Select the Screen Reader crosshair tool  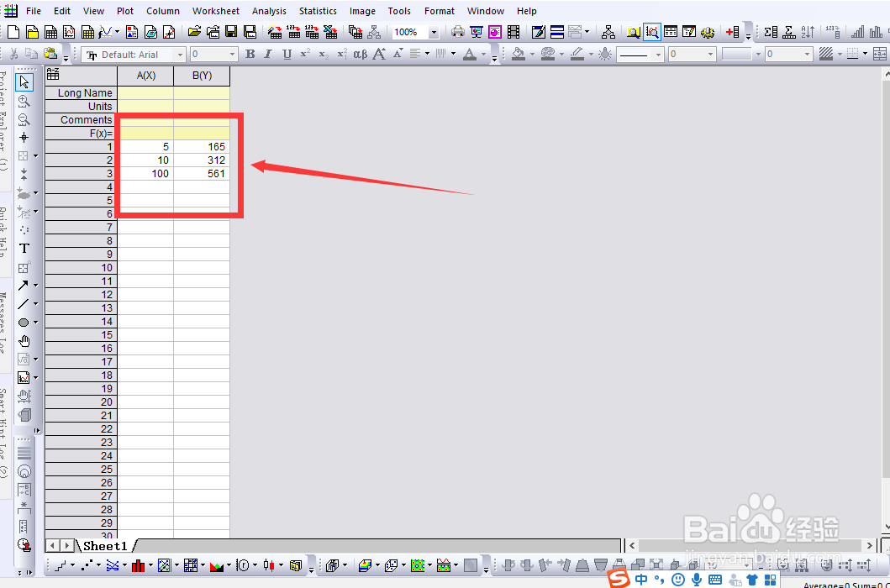click(24, 138)
